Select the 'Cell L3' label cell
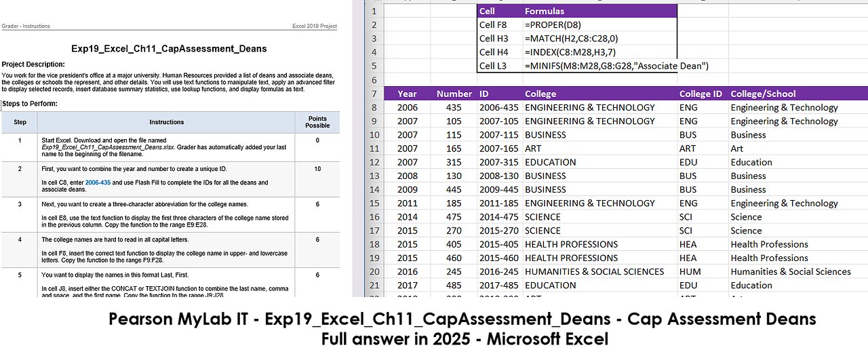Viewport: 868px width, 354px height. (x=500, y=66)
